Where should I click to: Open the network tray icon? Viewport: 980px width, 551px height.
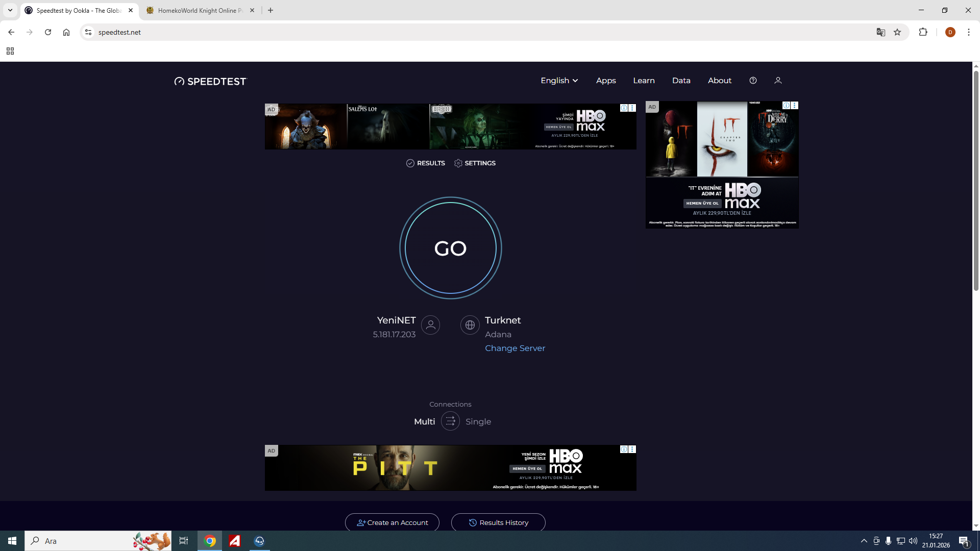901,541
